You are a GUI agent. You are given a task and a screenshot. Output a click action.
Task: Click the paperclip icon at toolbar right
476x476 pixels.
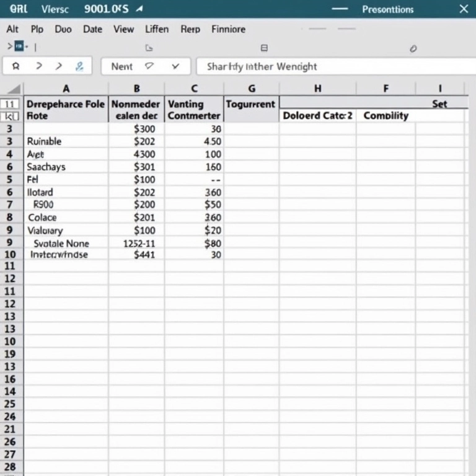(x=413, y=48)
